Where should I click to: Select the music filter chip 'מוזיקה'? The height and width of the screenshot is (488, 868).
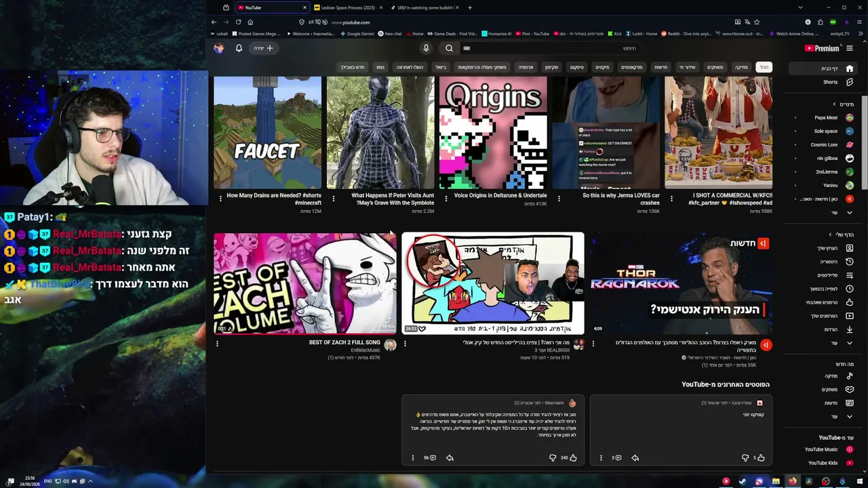pyautogui.click(x=741, y=67)
